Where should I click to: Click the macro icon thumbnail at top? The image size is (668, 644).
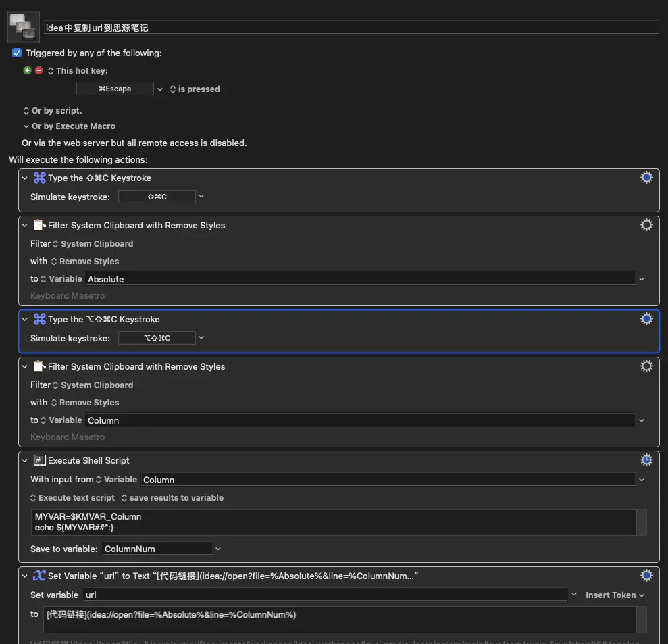(24, 28)
